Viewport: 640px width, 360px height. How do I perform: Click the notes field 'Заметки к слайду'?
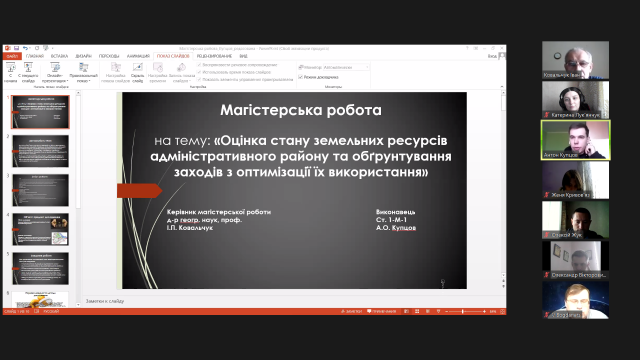105,301
